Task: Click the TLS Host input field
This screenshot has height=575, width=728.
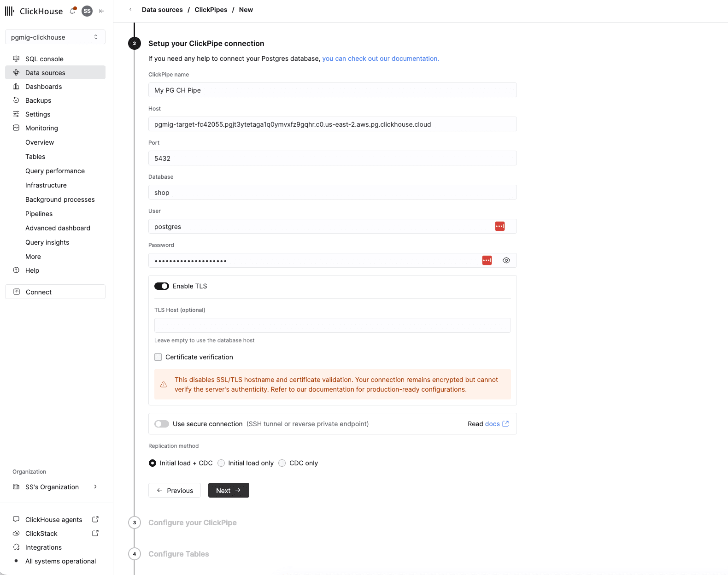Action: click(332, 325)
